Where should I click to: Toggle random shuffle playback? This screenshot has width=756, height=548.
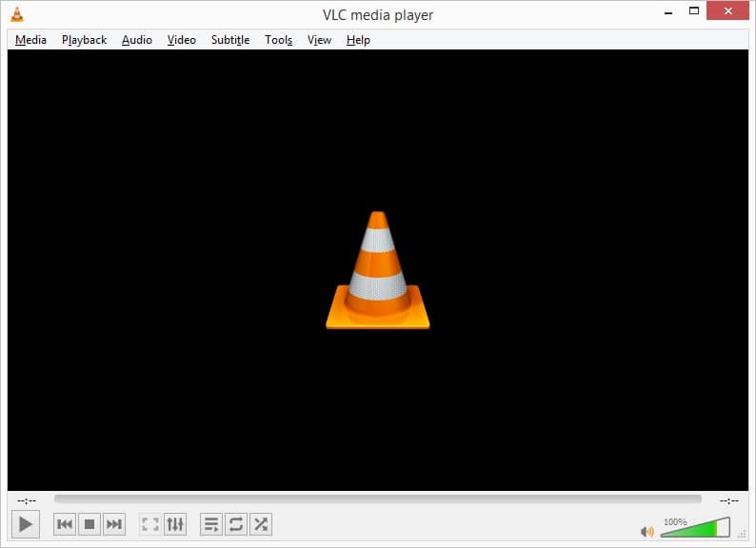[261, 524]
